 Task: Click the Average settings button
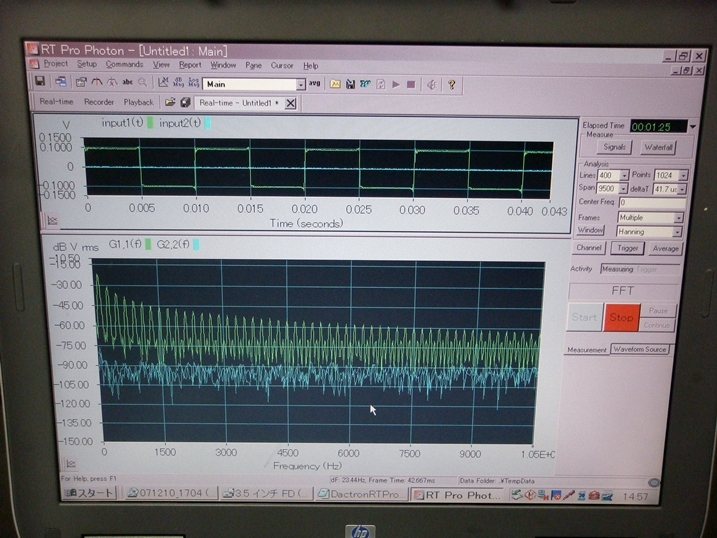665,249
